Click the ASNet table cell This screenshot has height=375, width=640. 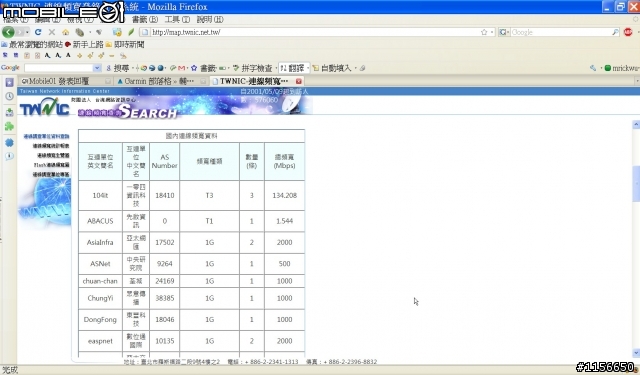(x=100, y=264)
